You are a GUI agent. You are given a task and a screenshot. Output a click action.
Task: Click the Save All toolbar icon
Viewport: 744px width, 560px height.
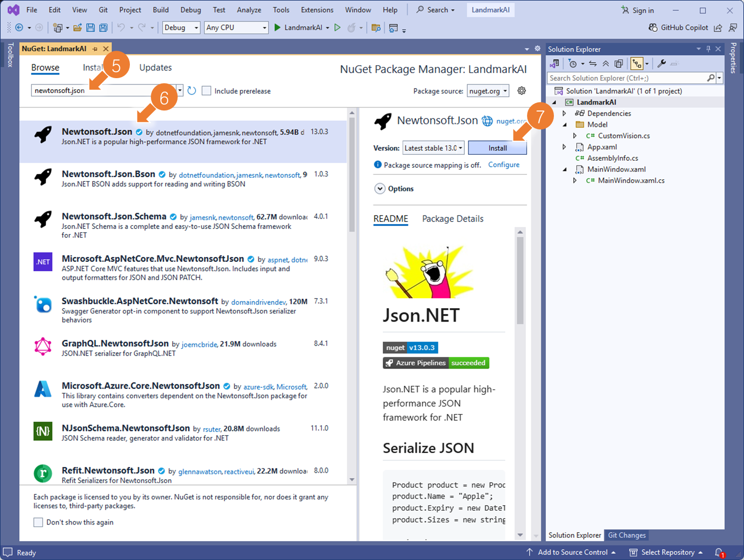coord(103,28)
